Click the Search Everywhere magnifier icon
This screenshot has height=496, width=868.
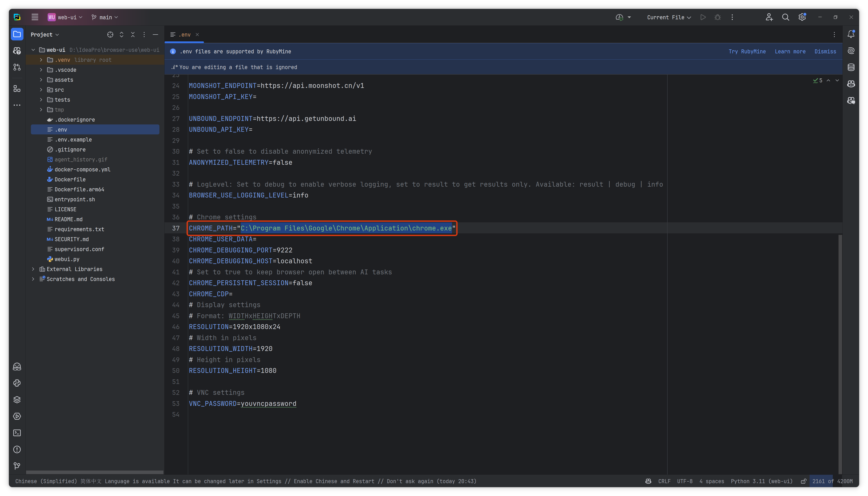click(x=786, y=17)
